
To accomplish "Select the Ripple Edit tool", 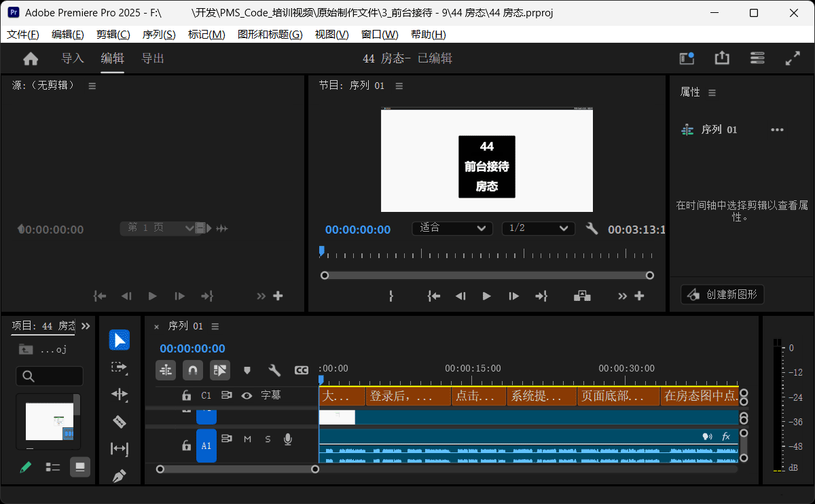I will pos(120,395).
